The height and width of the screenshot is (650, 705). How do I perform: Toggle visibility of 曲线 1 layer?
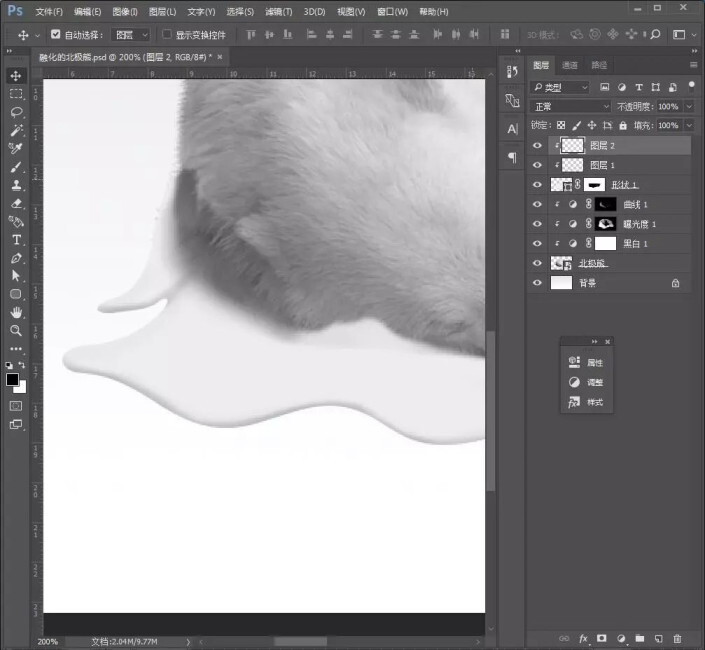537,204
